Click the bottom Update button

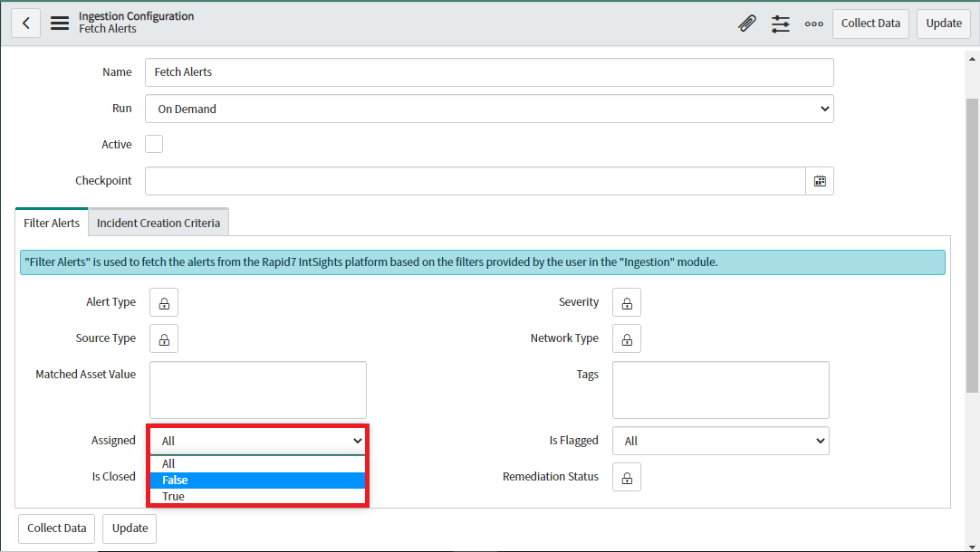tap(130, 528)
